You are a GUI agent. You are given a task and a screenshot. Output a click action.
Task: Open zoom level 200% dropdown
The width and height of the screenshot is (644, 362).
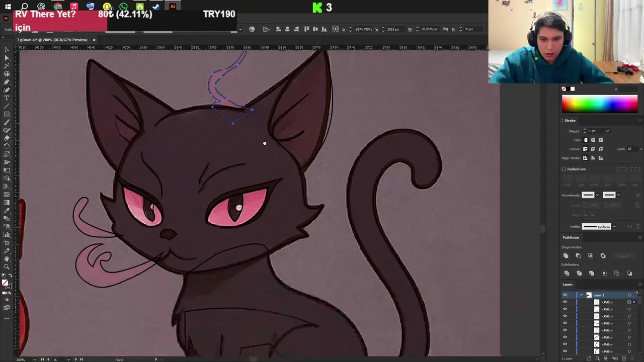coord(35,359)
